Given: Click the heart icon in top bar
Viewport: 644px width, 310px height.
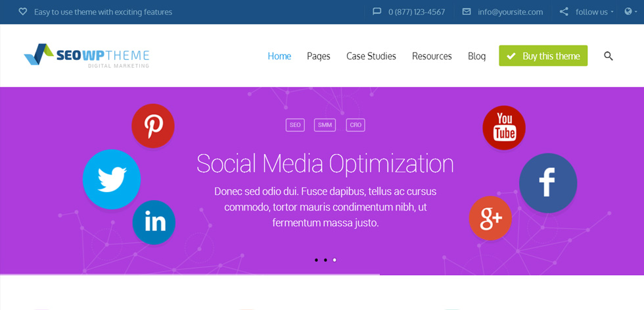Looking at the screenshot, I should (x=23, y=12).
